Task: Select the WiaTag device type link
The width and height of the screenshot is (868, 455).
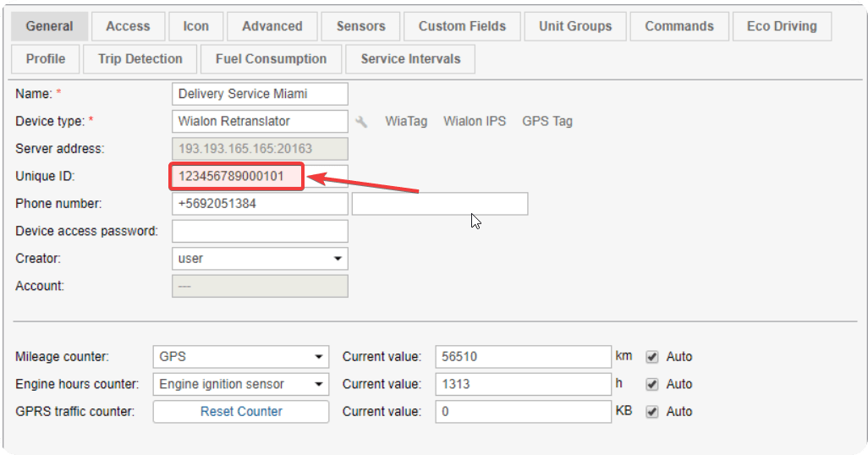Action: click(x=406, y=121)
